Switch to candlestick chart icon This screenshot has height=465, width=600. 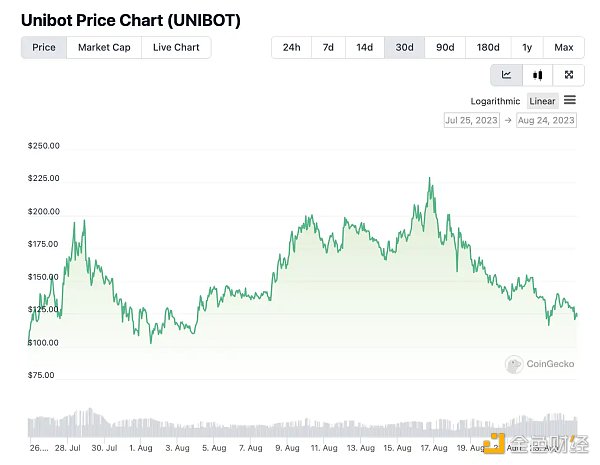pyautogui.click(x=538, y=75)
